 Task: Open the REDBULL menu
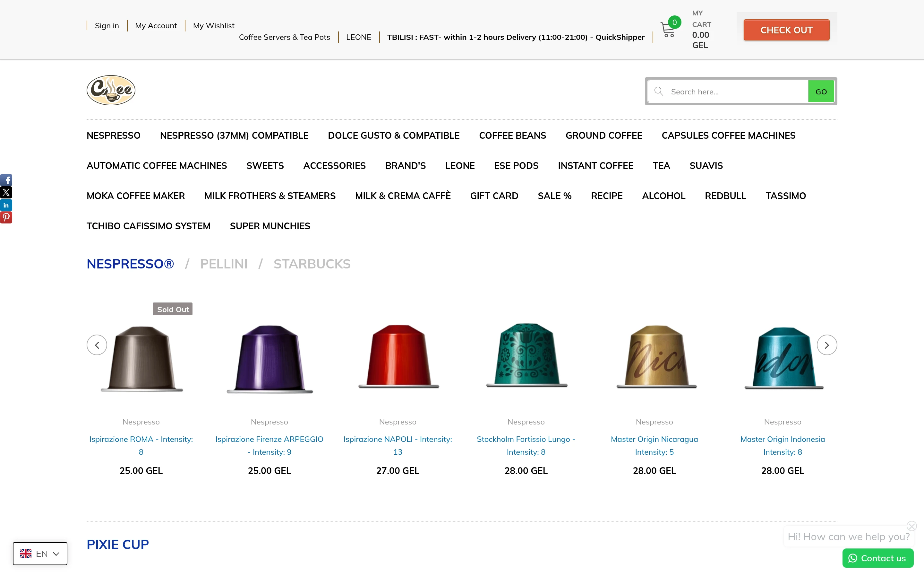(725, 196)
